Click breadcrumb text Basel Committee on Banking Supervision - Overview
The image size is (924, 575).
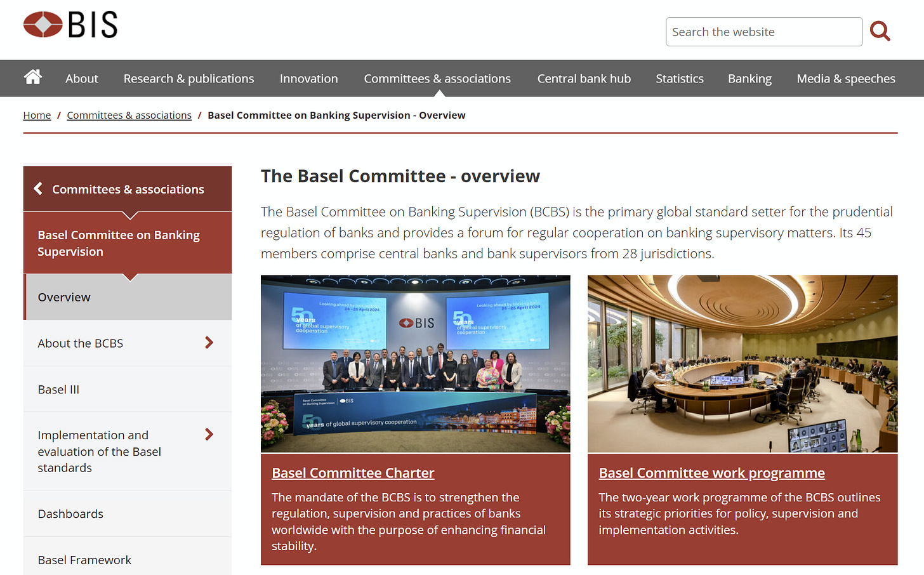[x=336, y=115]
